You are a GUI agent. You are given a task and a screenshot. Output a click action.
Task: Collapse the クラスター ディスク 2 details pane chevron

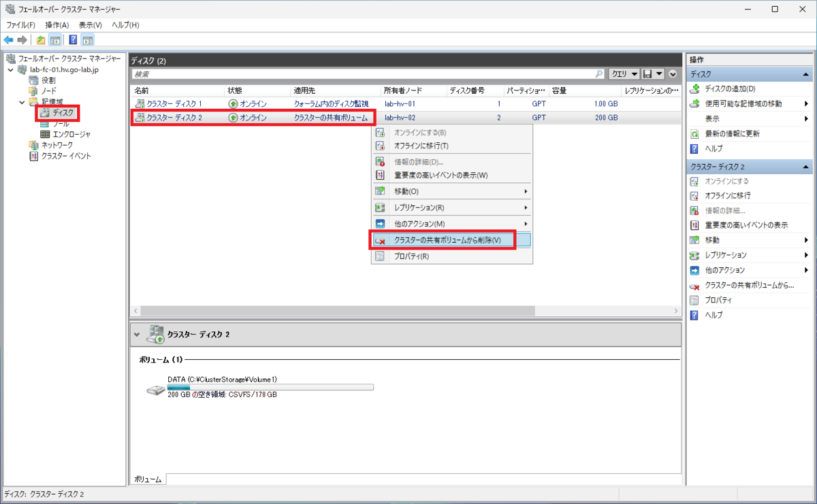tap(137, 335)
